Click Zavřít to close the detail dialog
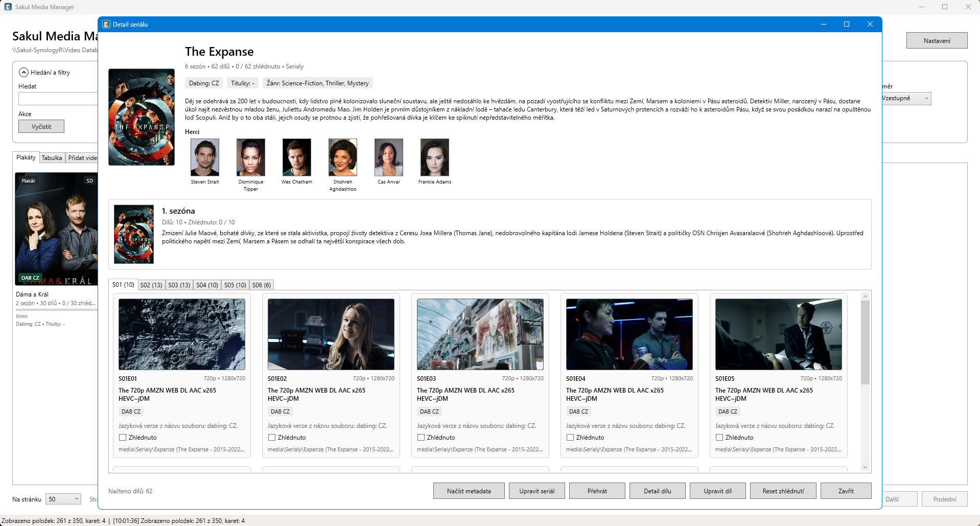Screen dimensions: 980x526 coord(846,491)
